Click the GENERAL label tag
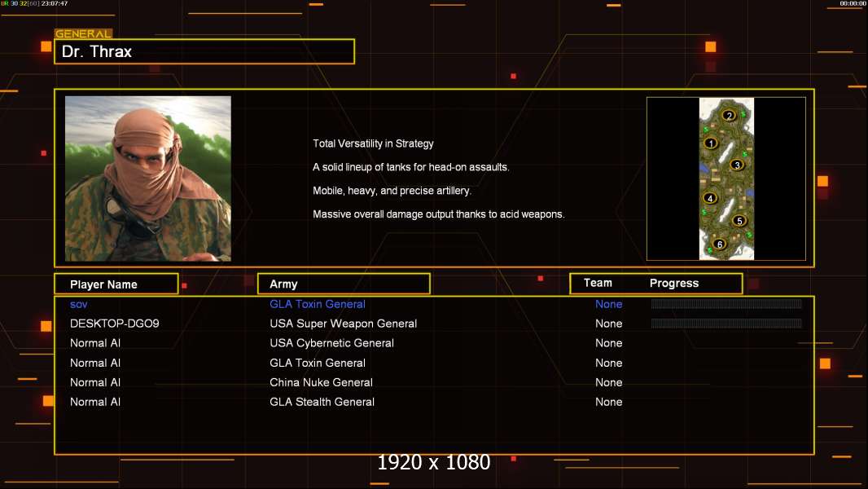 84,33
